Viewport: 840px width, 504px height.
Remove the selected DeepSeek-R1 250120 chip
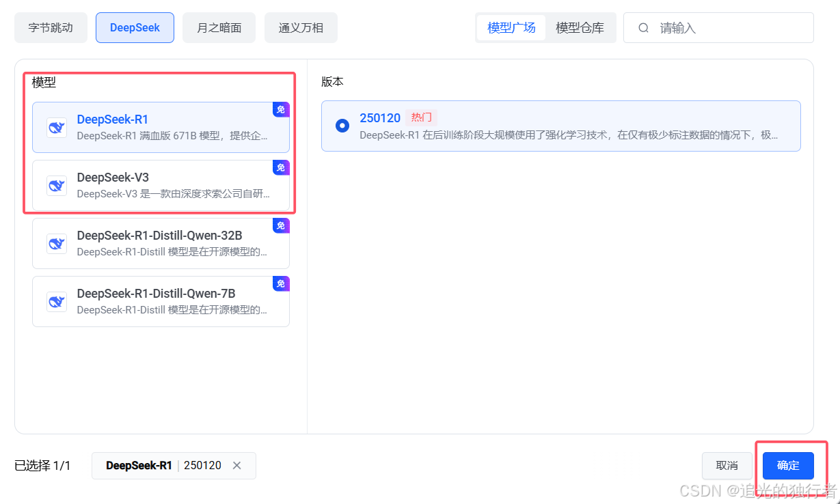pyautogui.click(x=236, y=465)
